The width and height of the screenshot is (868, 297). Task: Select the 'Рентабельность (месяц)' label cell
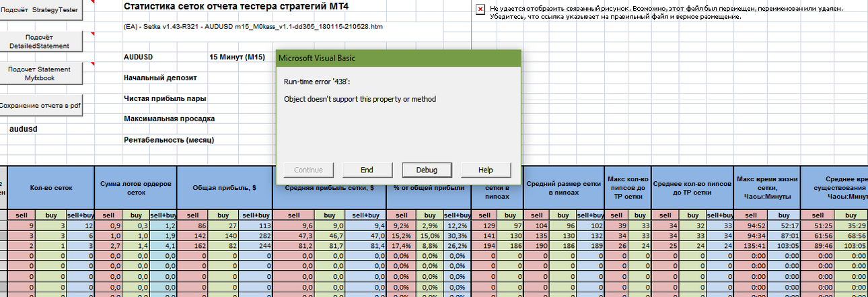(x=169, y=140)
